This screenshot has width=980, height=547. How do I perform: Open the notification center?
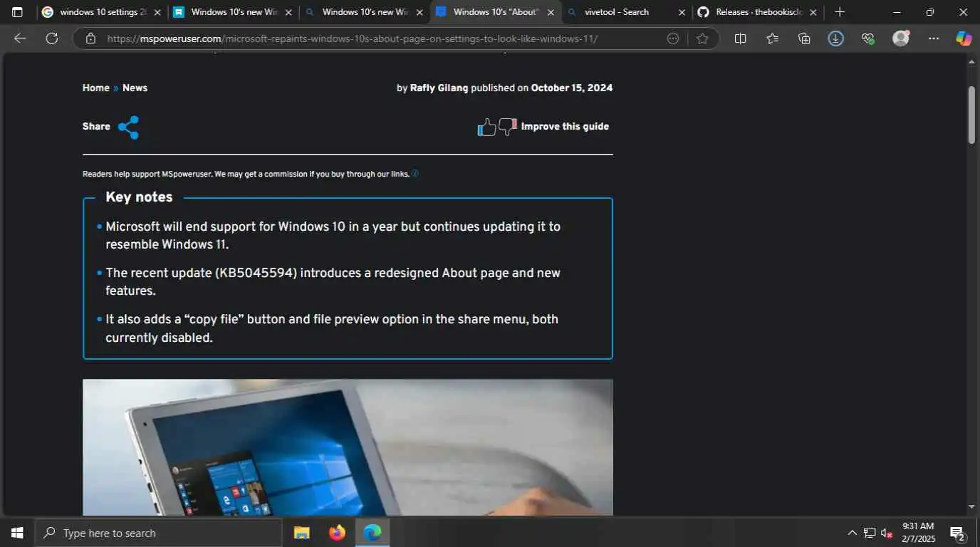(x=958, y=533)
